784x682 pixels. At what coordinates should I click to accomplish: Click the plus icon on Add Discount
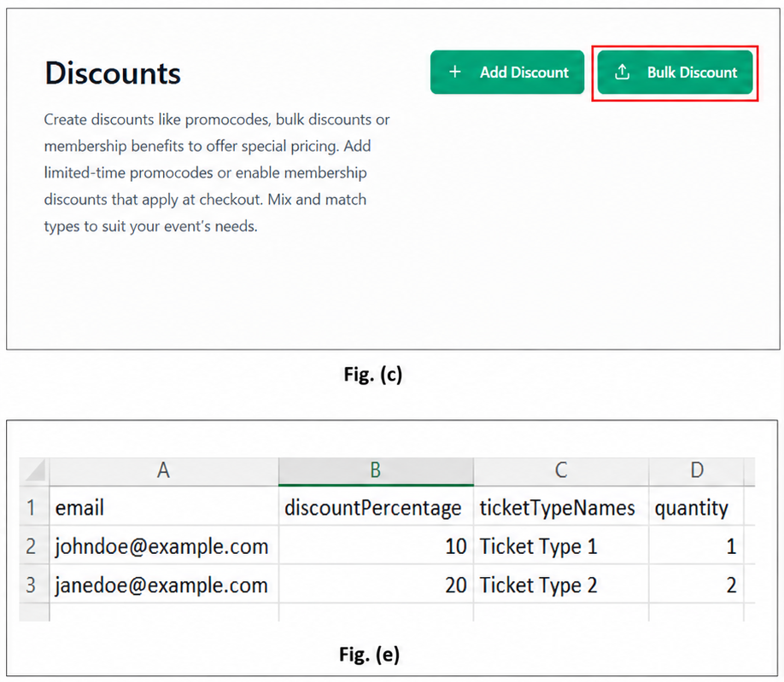coord(454,72)
